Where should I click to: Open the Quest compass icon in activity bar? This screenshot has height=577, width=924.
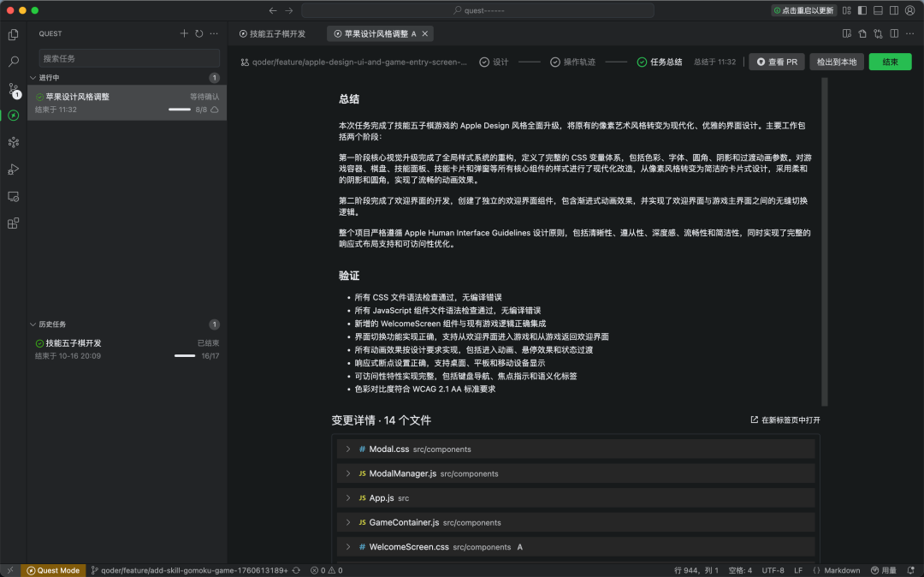pos(13,116)
